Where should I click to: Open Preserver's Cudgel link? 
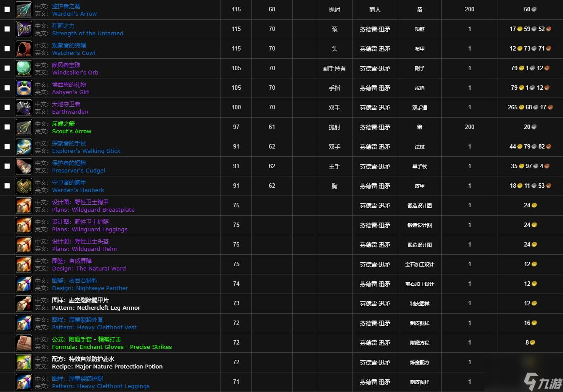[x=78, y=170]
